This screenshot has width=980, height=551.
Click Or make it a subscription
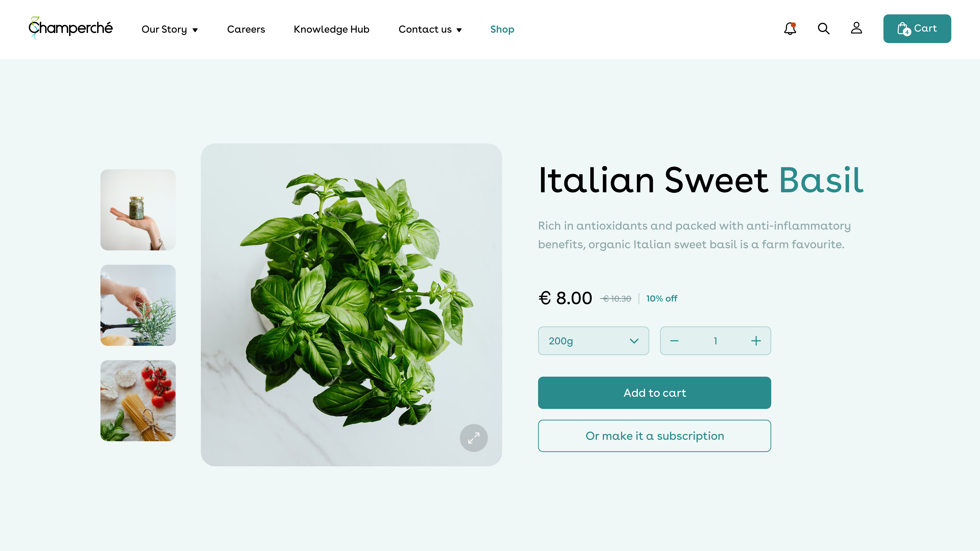point(654,435)
